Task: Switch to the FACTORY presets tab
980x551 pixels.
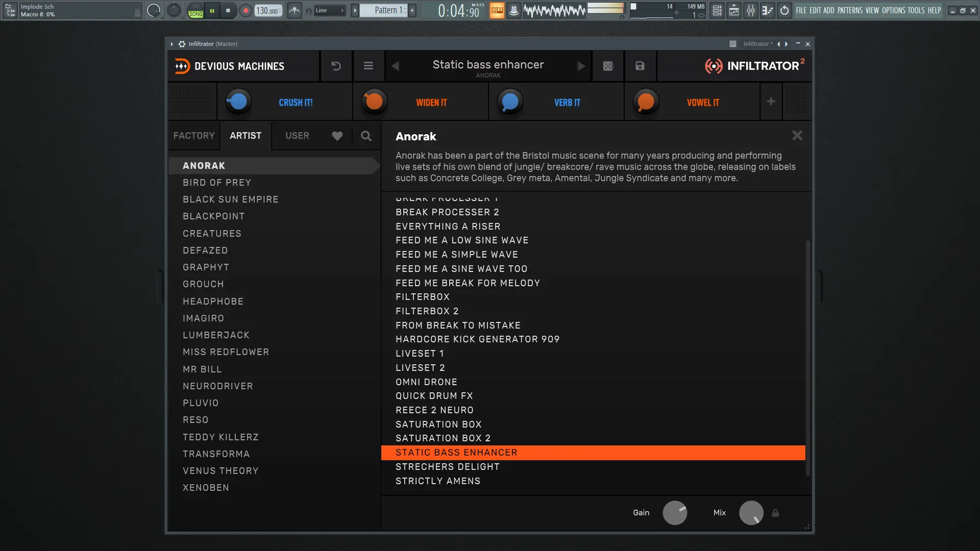Action: click(x=193, y=136)
